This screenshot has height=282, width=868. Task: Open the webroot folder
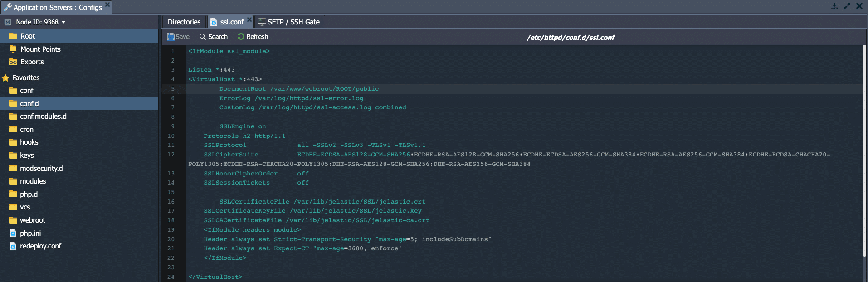click(x=33, y=220)
